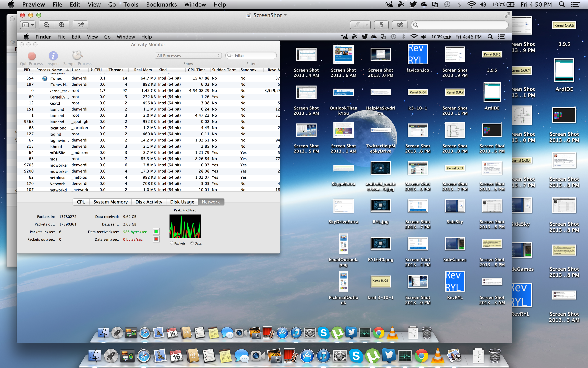The height and width of the screenshot is (368, 588).
Task: Click the volume icon in the top menu bar
Action: pyautogui.click(x=483, y=4)
